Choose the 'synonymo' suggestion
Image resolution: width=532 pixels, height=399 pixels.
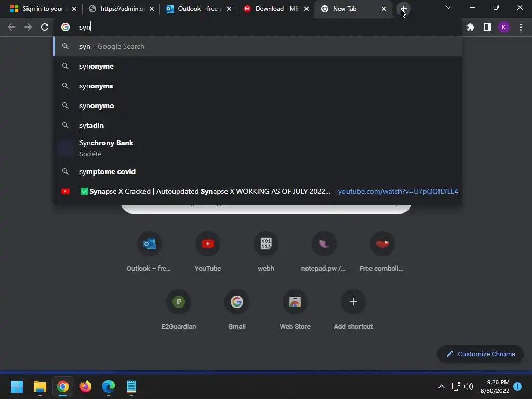(x=258, y=105)
